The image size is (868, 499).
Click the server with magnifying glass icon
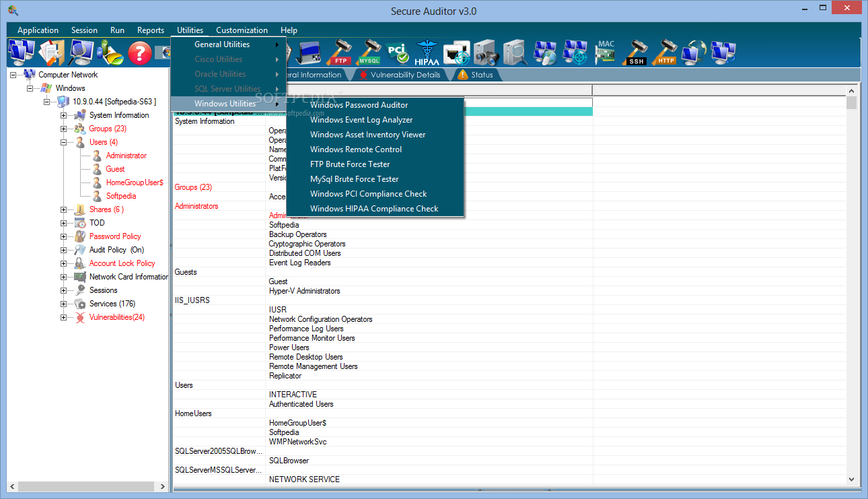pyautogui.click(x=515, y=53)
